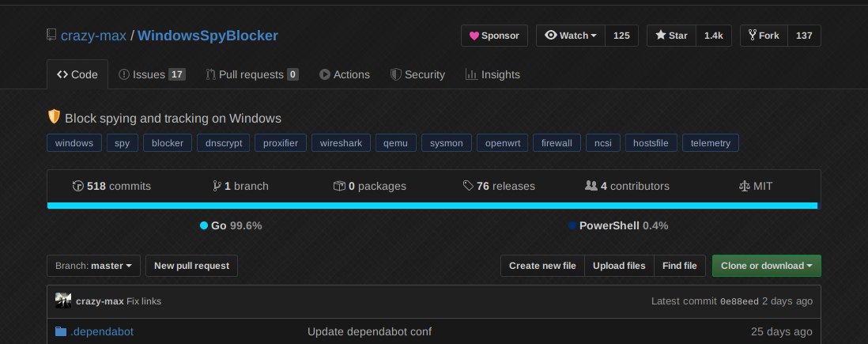The height and width of the screenshot is (344, 868).
Task: Select the windows topic tag
Action: (74, 143)
